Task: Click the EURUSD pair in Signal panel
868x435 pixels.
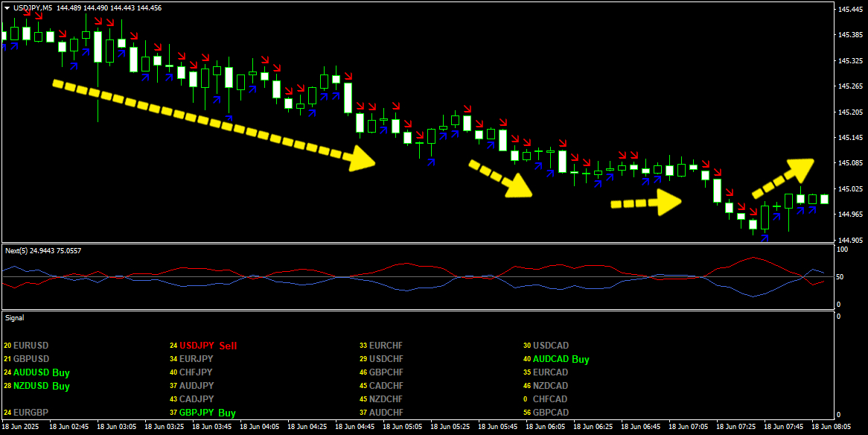Action: pyautogui.click(x=30, y=346)
